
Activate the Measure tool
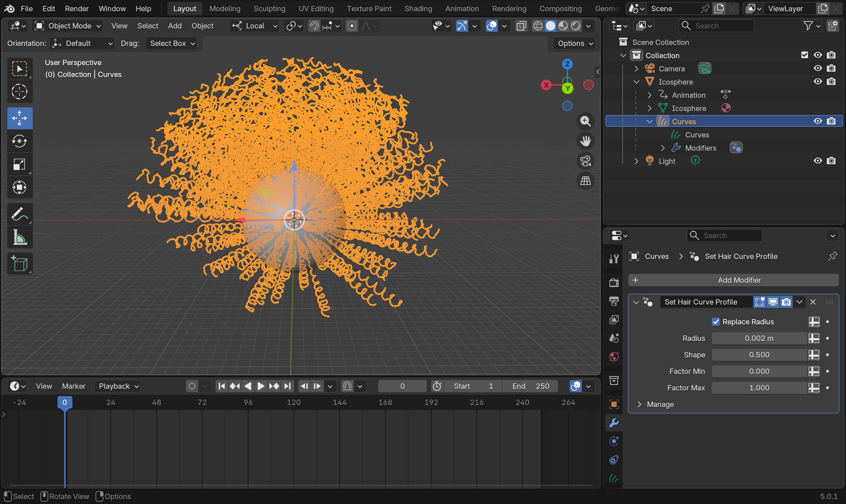click(19, 237)
